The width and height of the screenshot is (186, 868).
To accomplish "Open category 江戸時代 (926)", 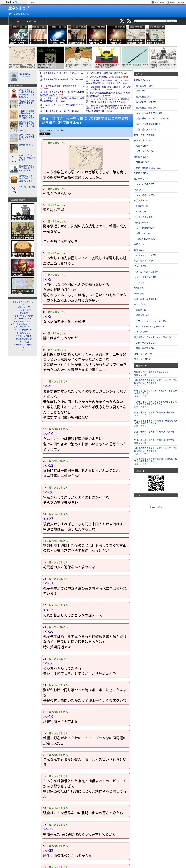I will click(141, 179).
